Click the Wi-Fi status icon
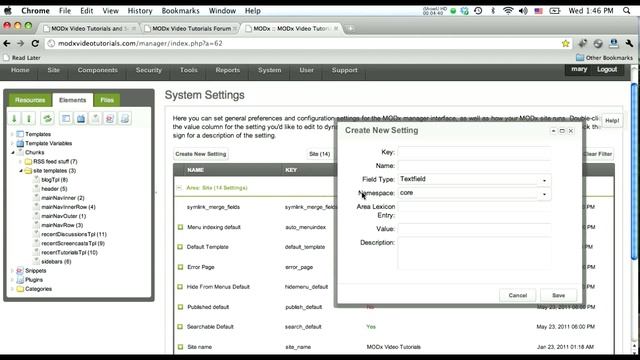 508,11
